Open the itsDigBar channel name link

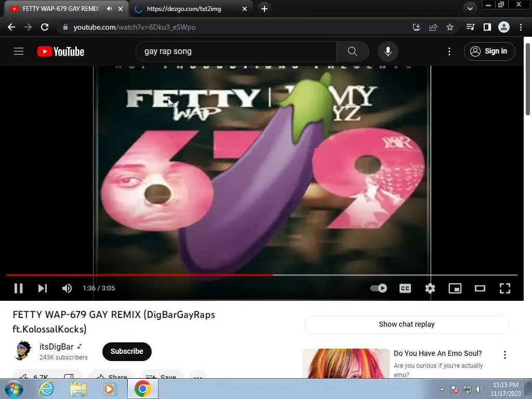click(56, 347)
